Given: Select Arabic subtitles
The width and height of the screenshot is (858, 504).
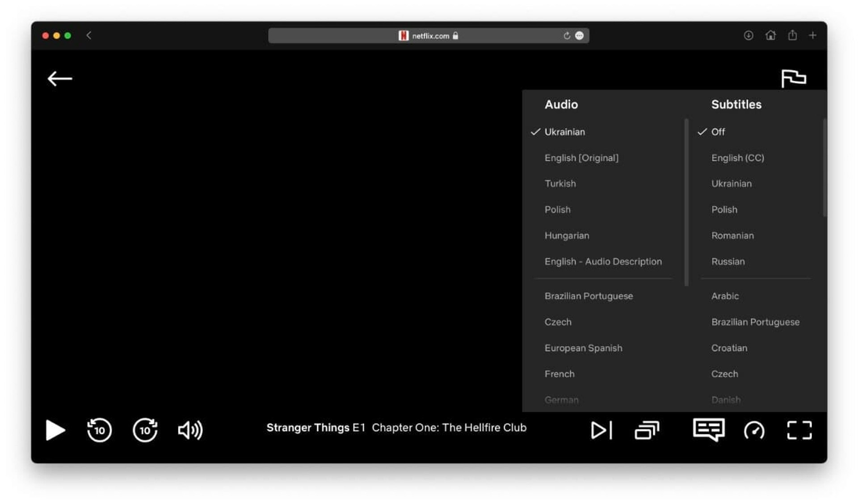Looking at the screenshot, I should [725, 296].
